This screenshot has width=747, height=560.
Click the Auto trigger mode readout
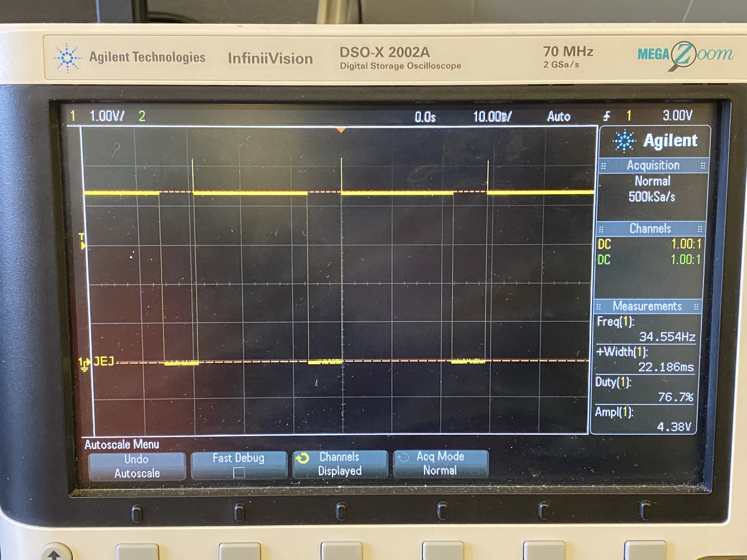[x=559, y=117]
